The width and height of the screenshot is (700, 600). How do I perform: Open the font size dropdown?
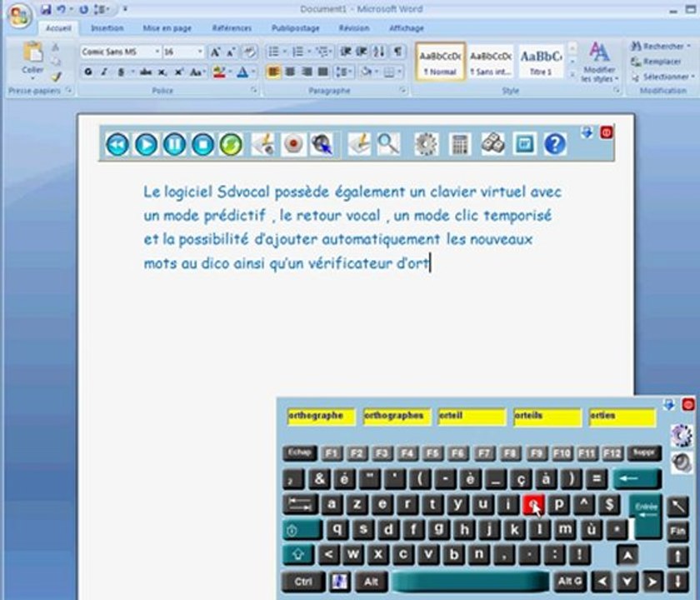point(199,52)
